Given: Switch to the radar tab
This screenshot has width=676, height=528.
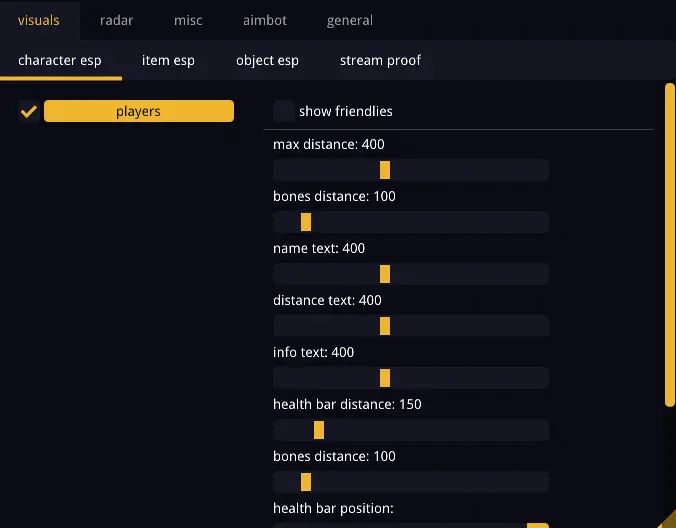Looking at the screenshot, I should 116,20.
